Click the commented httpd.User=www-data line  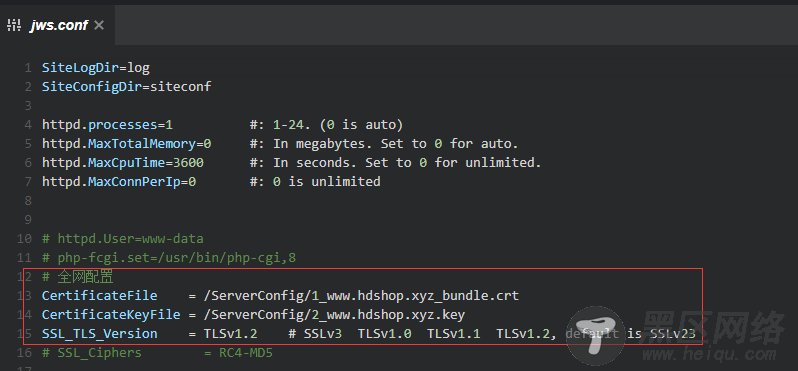(123, 239)
